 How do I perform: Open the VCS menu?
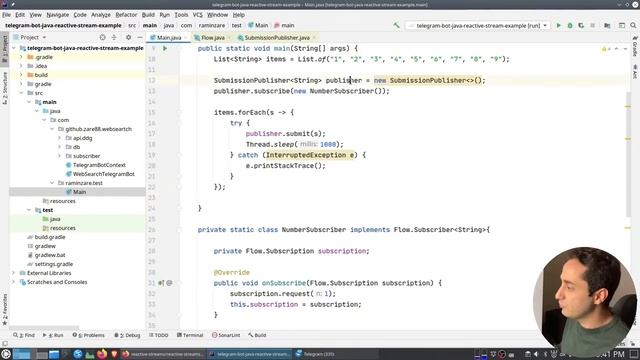coord(198,15)
